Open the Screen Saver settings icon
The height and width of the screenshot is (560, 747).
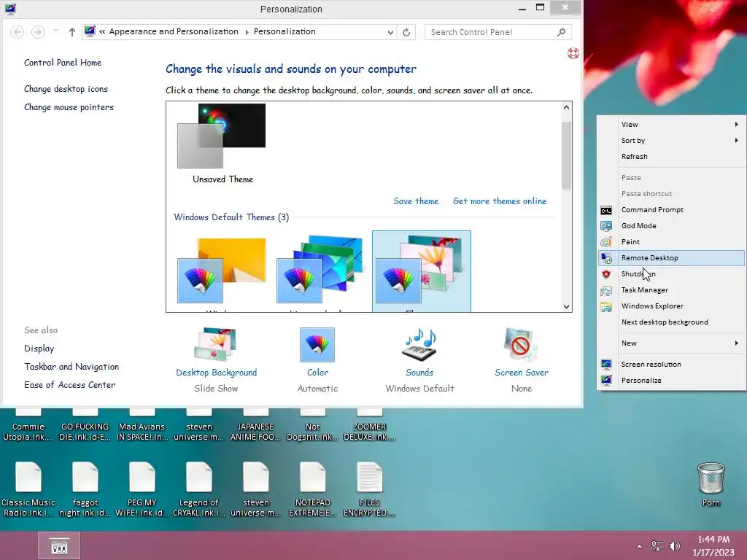(x=521, y=344)
